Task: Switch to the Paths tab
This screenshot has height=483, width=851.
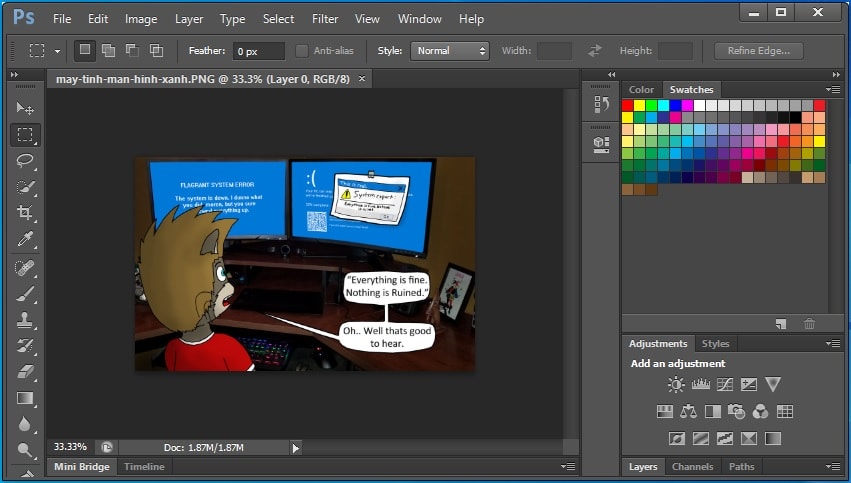Action: (741, 466)
